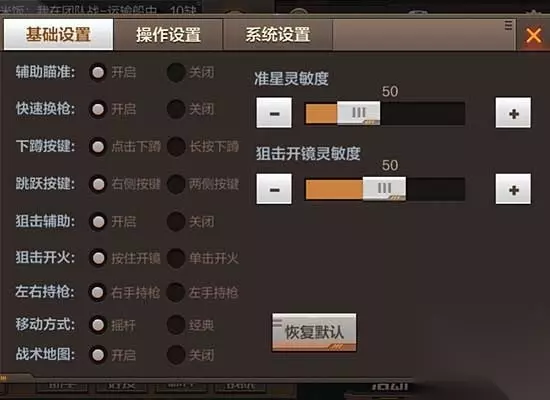The image size is (550, 400).
Task: Click the 狙击开镜灵敏度 slider handle
Action: (x=384, y=188)
